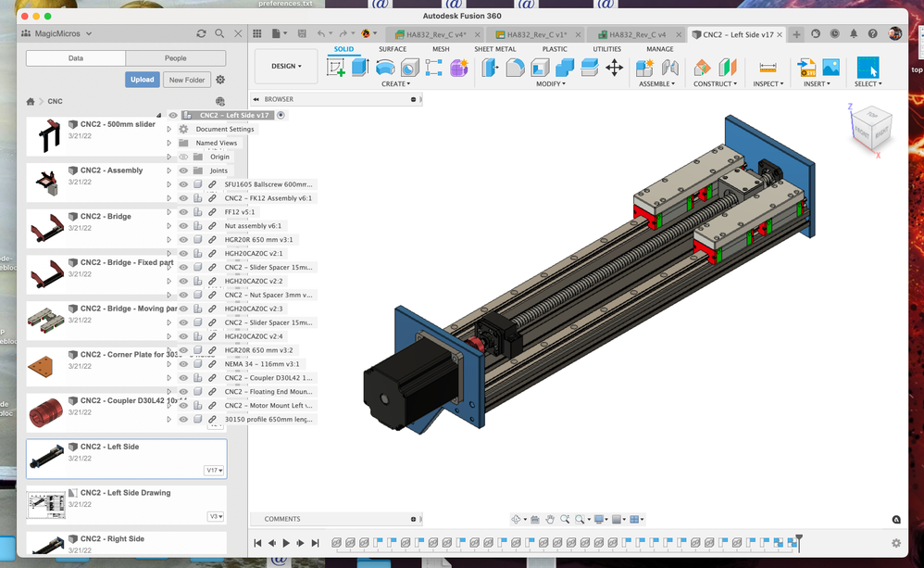Image resolution: width=924 pixels, height=568 pixels.
Task: Click the Extrude tool icon
Action: click(x=360, y=68)
